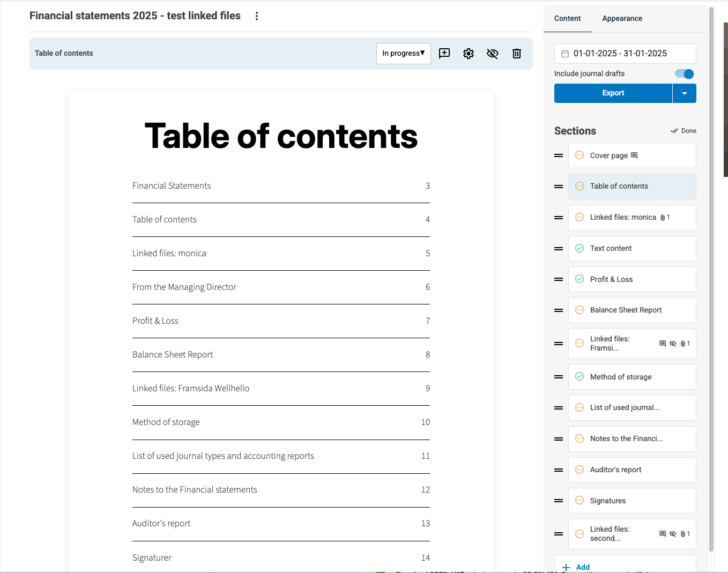Select the Content tab
Screen dimensions: 728x573
[567, 18]
